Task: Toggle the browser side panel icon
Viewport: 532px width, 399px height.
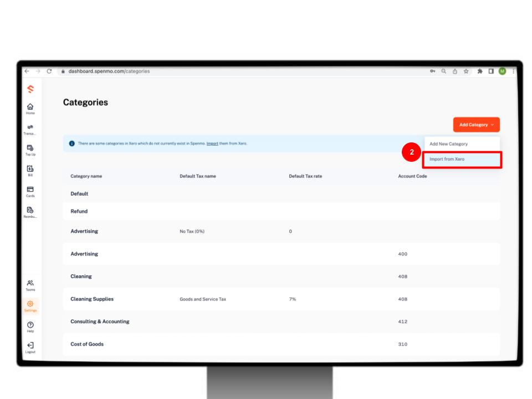Action: click(x=491, y=71)
